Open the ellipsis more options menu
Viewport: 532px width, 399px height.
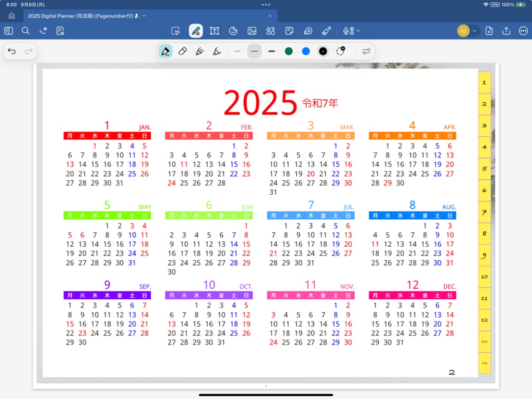click(x=523, y=31)
